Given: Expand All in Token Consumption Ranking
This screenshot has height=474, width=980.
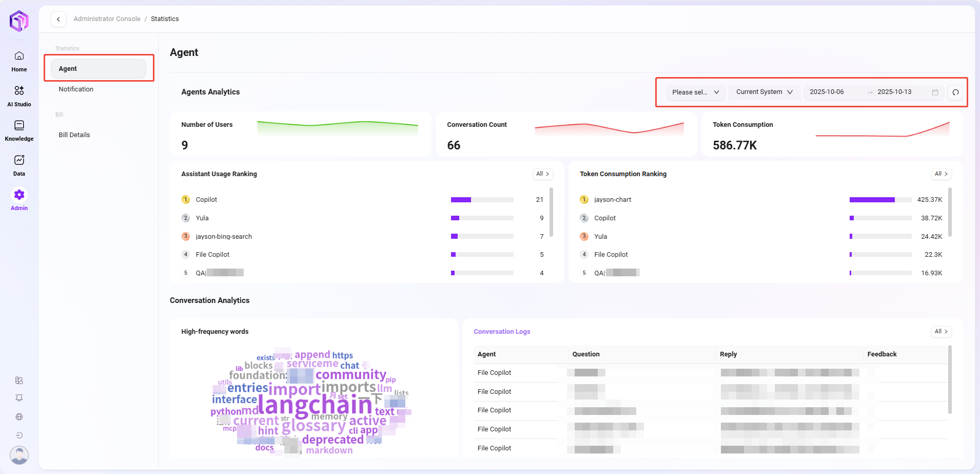Looking at the screenshot, I should (x=941, y=174).
